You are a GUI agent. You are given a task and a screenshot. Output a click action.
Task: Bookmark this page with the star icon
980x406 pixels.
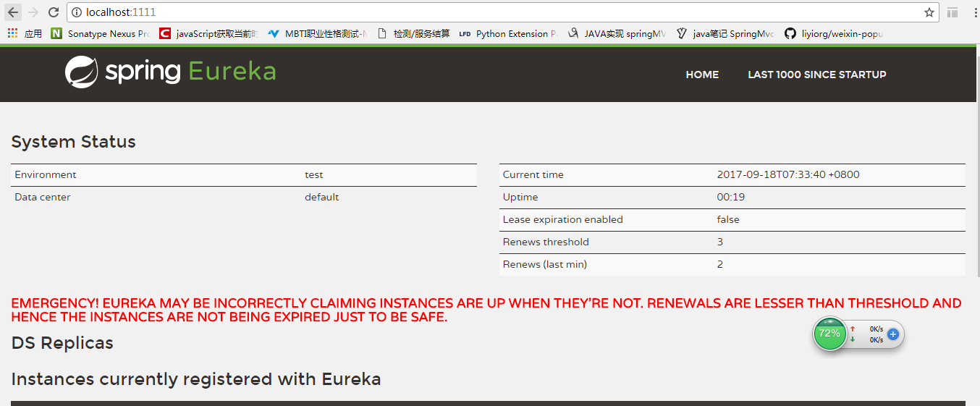[929, 12]
